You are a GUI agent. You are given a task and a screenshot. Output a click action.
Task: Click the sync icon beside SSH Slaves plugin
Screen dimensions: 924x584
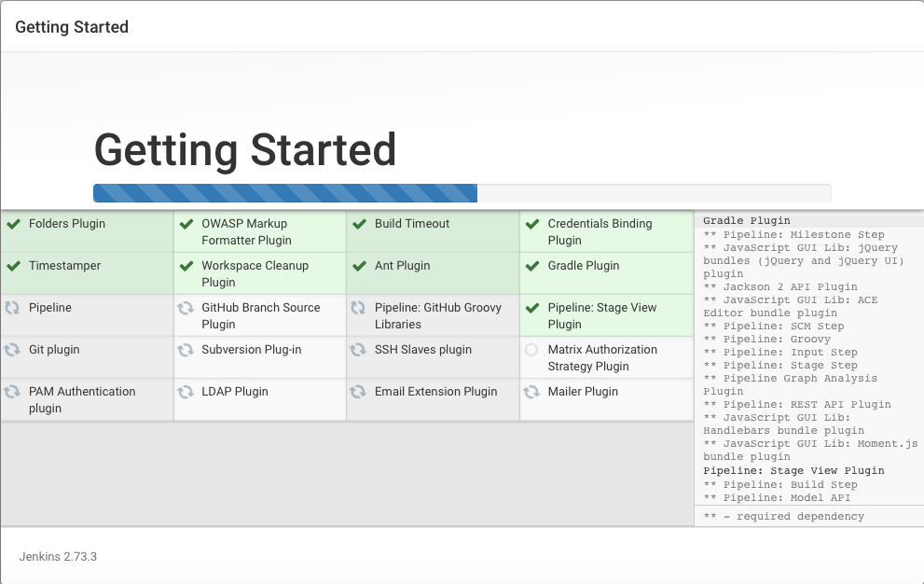[x=359, y=350]
